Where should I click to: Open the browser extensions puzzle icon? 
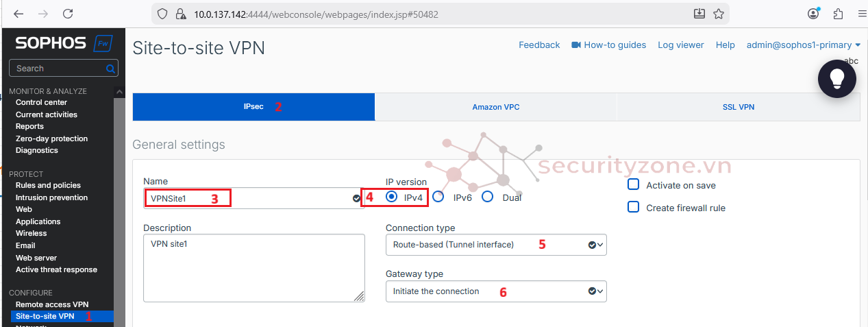[x=838, y=14]
